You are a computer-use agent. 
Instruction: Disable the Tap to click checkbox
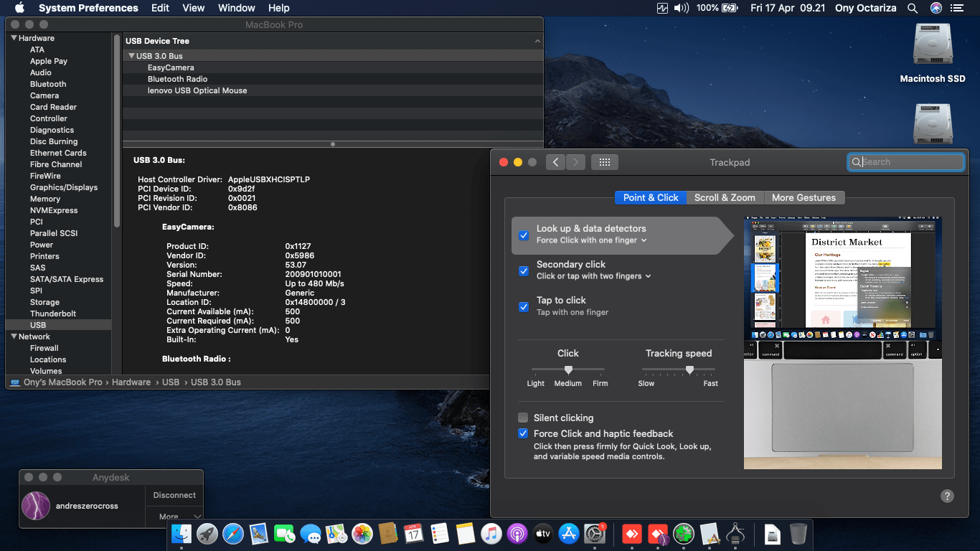[524, 306]
